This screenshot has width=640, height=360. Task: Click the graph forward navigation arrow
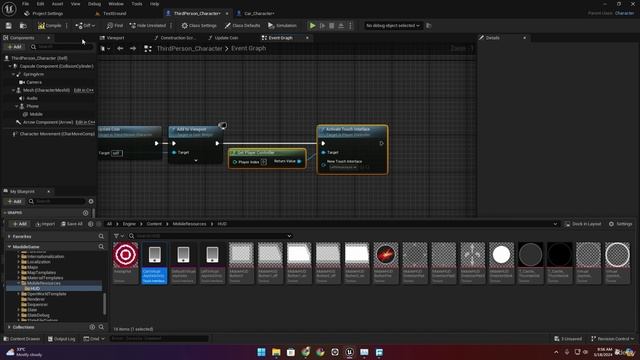[x=133, y=49]
